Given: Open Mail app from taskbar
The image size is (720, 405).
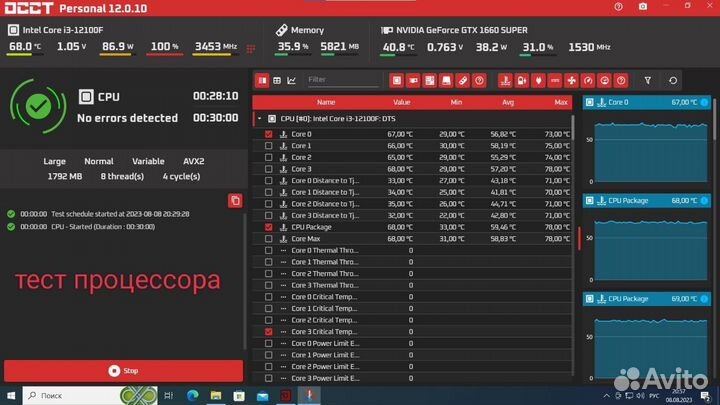Looking at the screenshot, I should point(263,395).
